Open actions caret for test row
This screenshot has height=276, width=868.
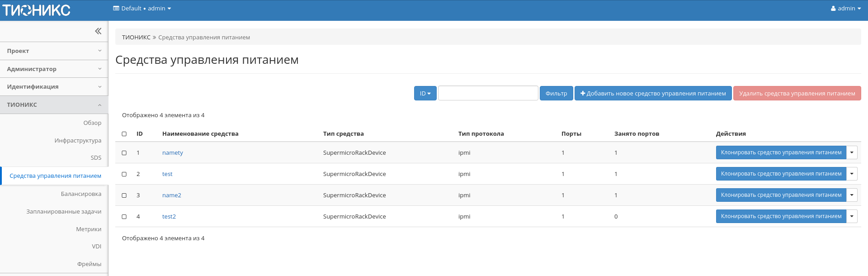pos(852,174)
